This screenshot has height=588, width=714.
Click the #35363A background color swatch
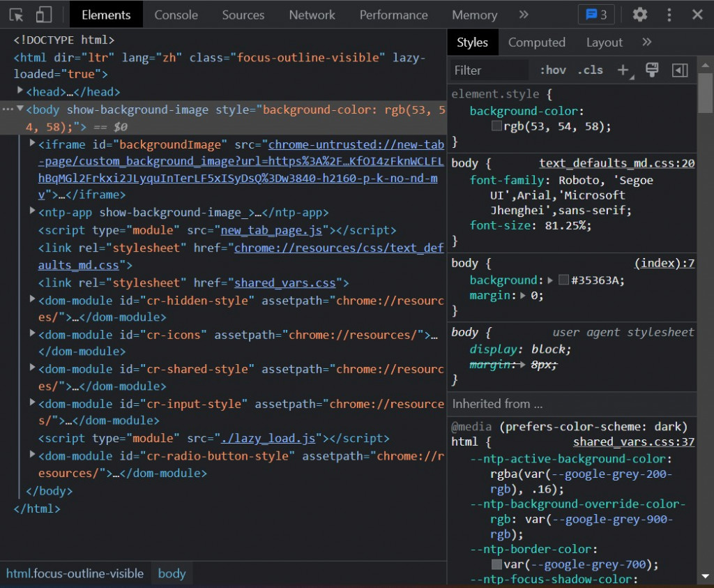click(x=563, y=280)
